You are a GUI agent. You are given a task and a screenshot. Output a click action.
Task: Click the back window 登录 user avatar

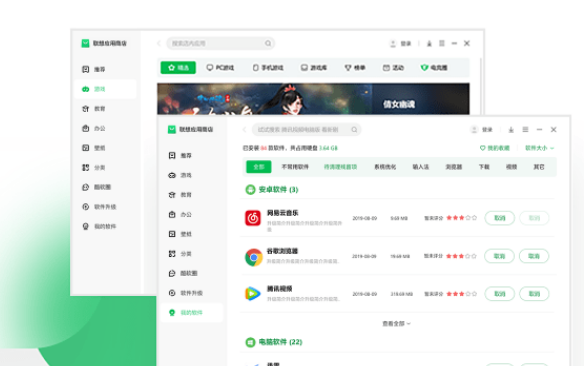coord(393,44)
